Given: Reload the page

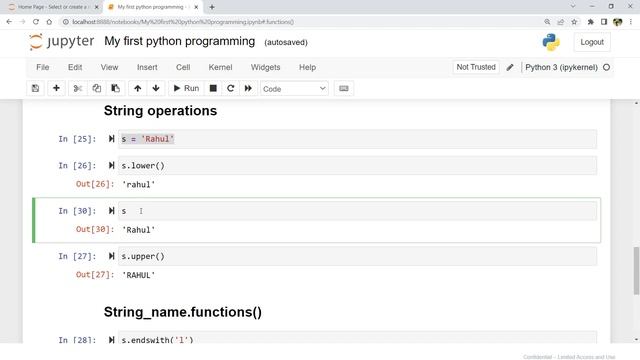Looking at the screenshot, I should pyautogui.click(x=36, y=22).
